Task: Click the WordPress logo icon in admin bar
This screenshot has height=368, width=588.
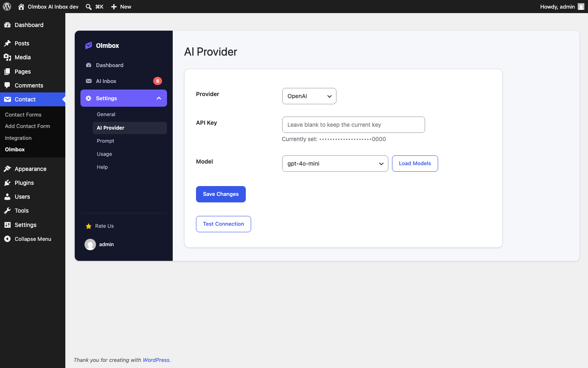Action: coord(7,7)
